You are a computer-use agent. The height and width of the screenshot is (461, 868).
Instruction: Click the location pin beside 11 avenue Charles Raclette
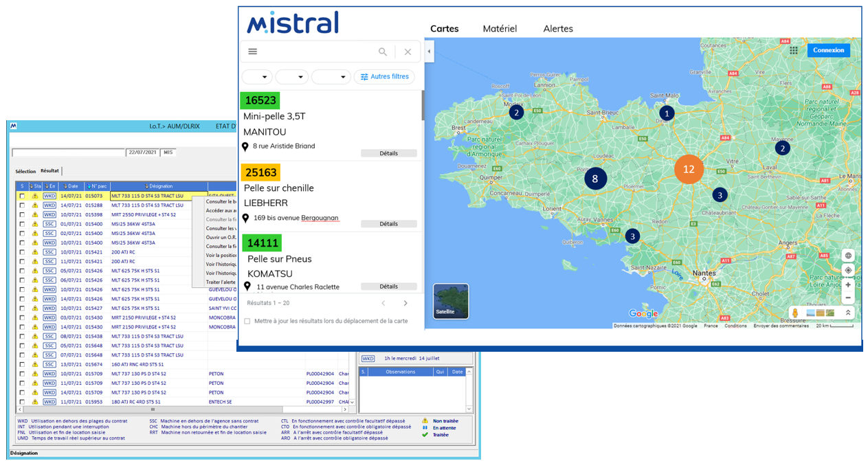247,286
